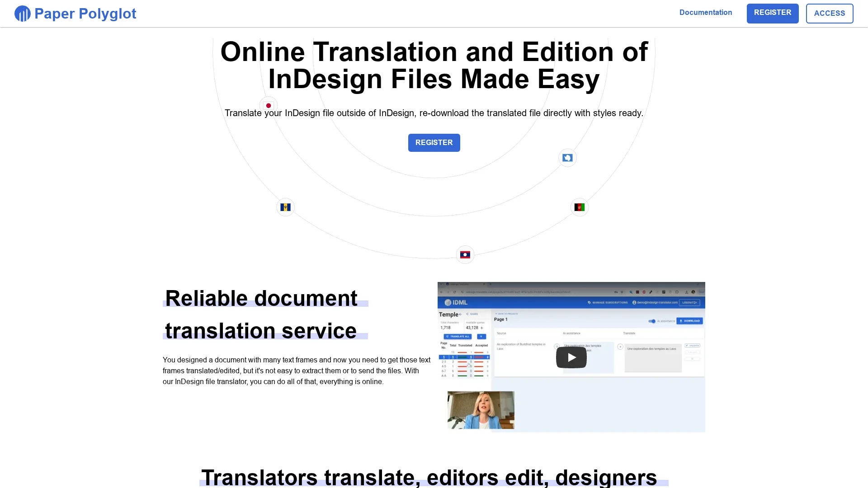
Task: Click the Laos flag icon
Action: [x=465, y=255]
